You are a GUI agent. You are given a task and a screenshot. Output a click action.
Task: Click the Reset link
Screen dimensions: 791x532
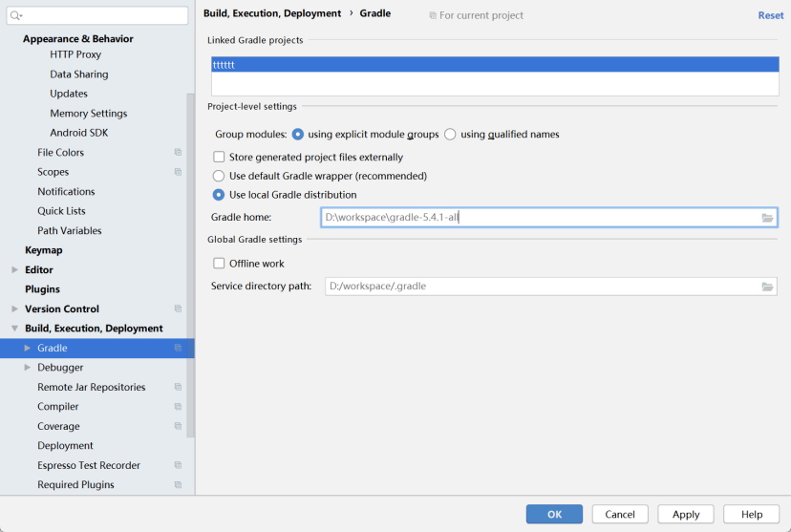tap(770, 15)
